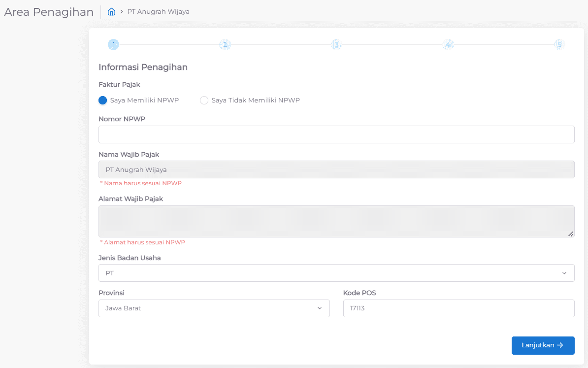Select 'Saya Memiliki NPWP' radio option

pyautogui.click(x=103, y=100)
